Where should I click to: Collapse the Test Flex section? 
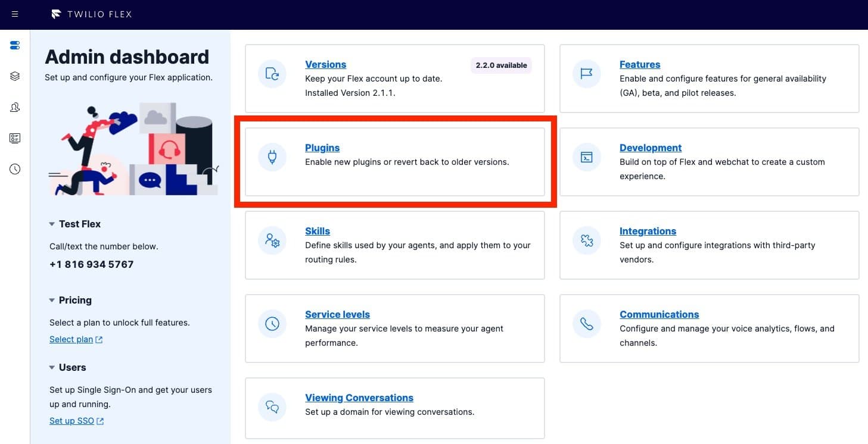52,224
